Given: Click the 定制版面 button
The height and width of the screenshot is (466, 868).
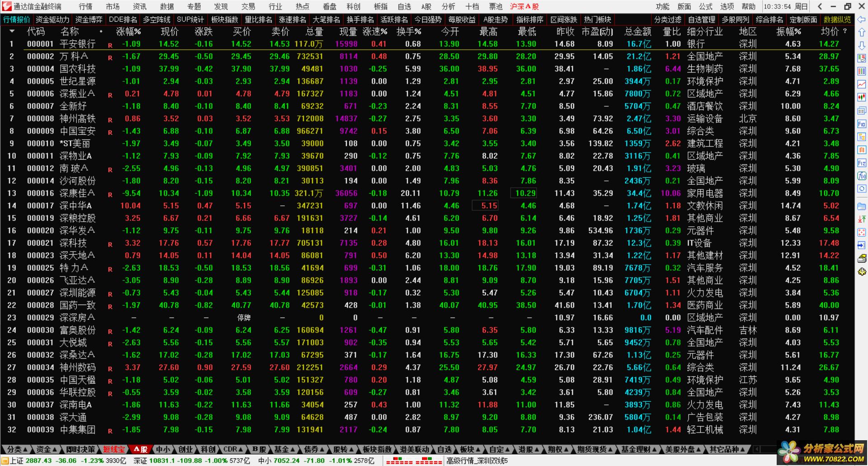Looking at the screenshot, I should tap(803, 19).
